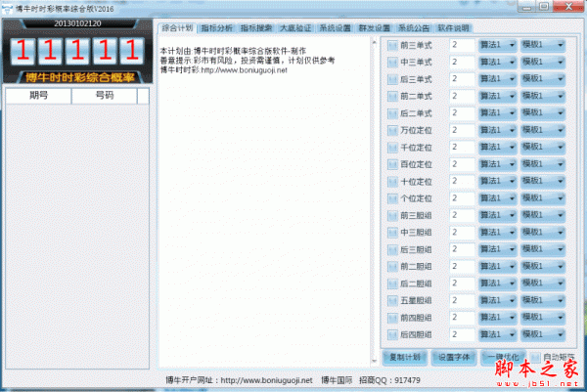The height and width of the screenshot is (392, 587).
Task: Focus the number field for 前三胆组
Action: point(462,215)
